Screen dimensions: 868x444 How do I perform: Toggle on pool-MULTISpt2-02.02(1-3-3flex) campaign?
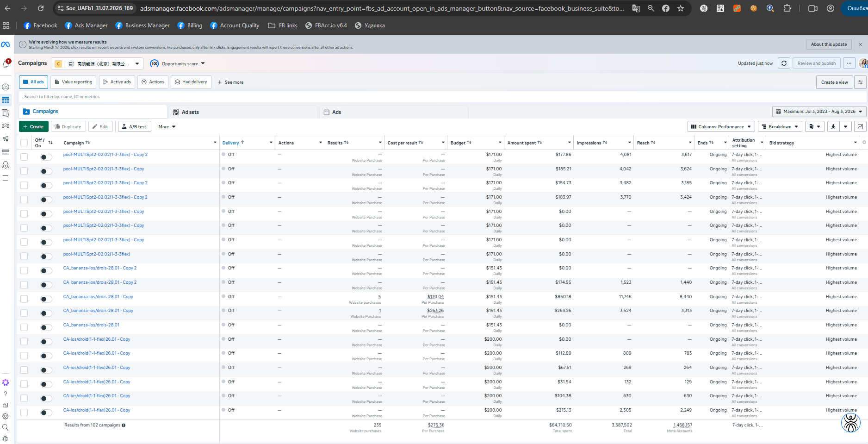(46, 256)
